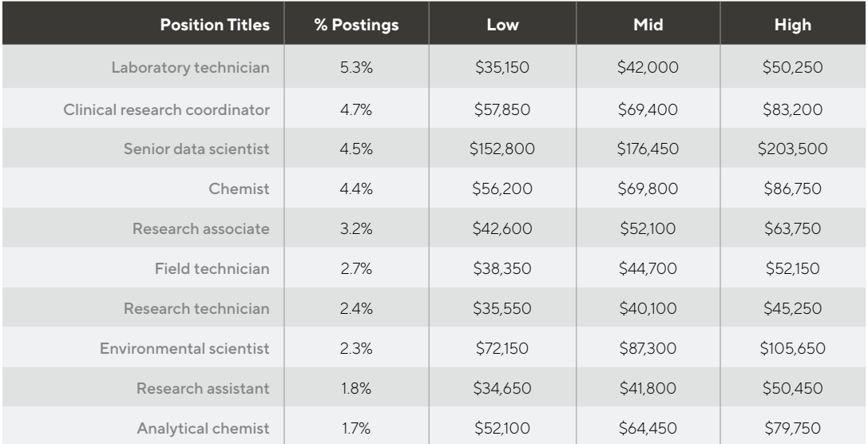
Task: Select the Mid column header
Action: 648,25
